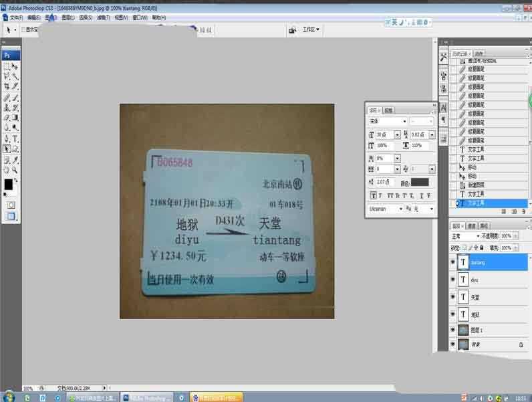The height and width of the screenshot is (402, 532).
Task: Select the Shape tool
Action: [15, 148]
